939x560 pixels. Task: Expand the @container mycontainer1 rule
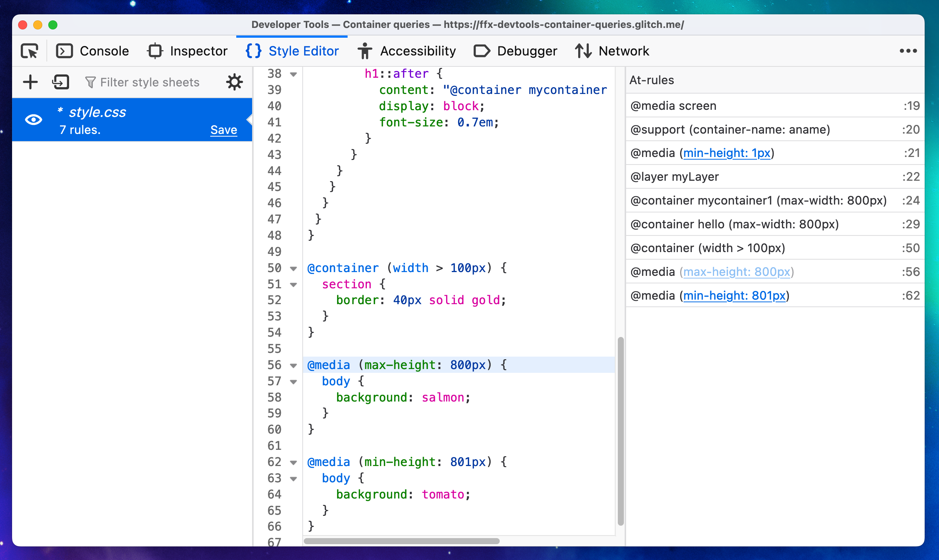pyautogui.click(x=760, y=200)
